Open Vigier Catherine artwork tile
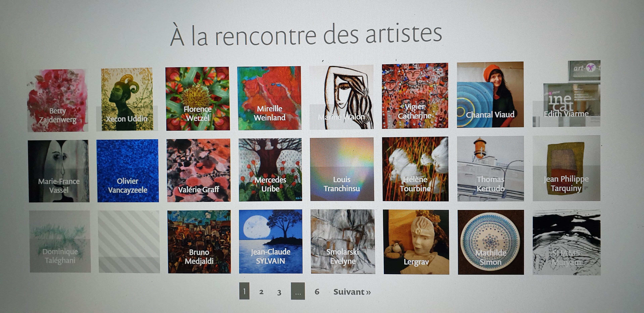Viewport: 644px width, 313px height. pyautogui.click(x=415, y=96)
